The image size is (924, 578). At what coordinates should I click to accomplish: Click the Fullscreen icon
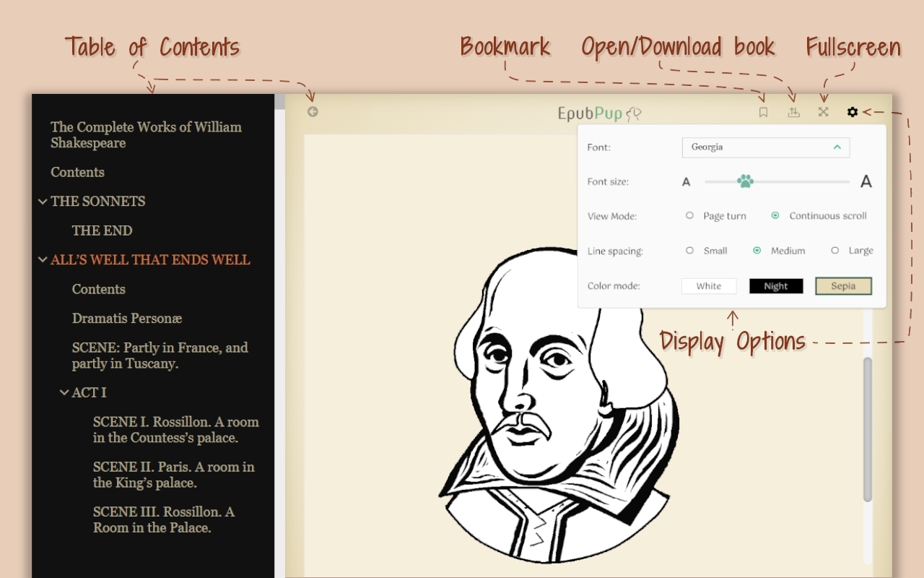[x=823, y=112]
